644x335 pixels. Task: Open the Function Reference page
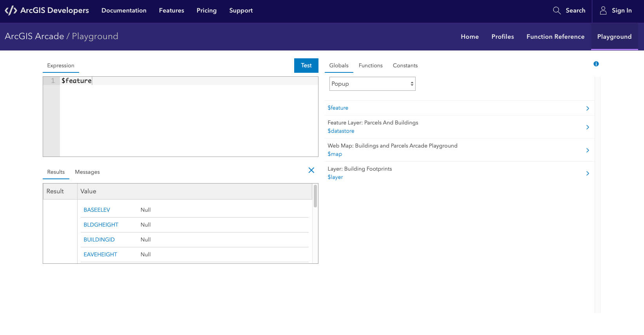click(x=555, y=36)
